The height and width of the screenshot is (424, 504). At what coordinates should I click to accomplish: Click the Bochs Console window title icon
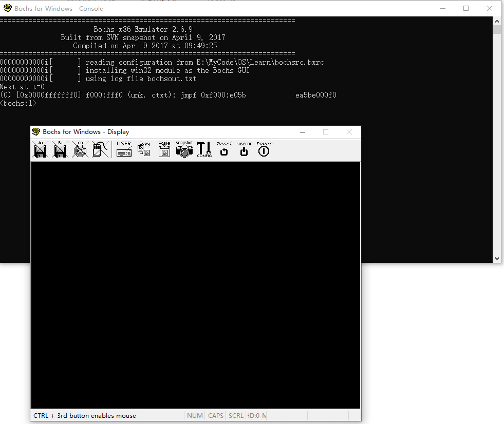(7, 8)
